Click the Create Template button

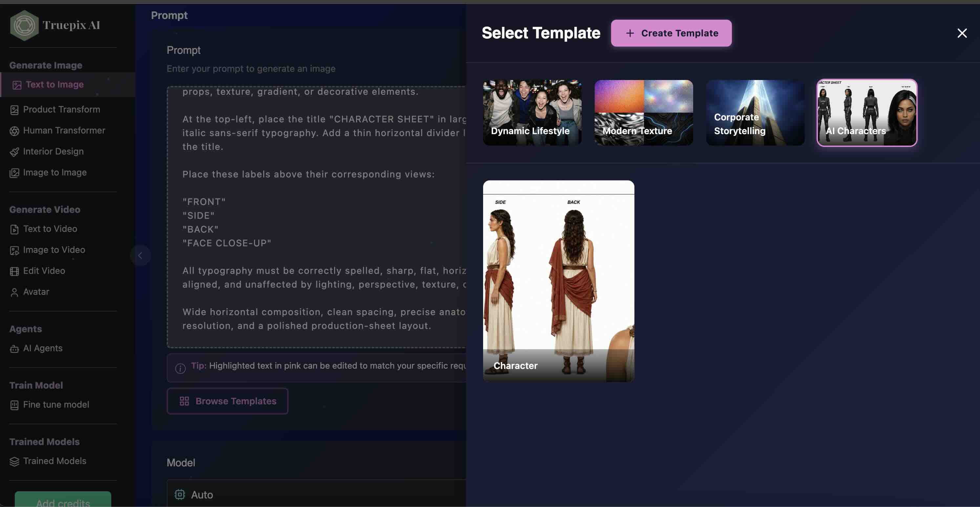(x=671, y=33)
